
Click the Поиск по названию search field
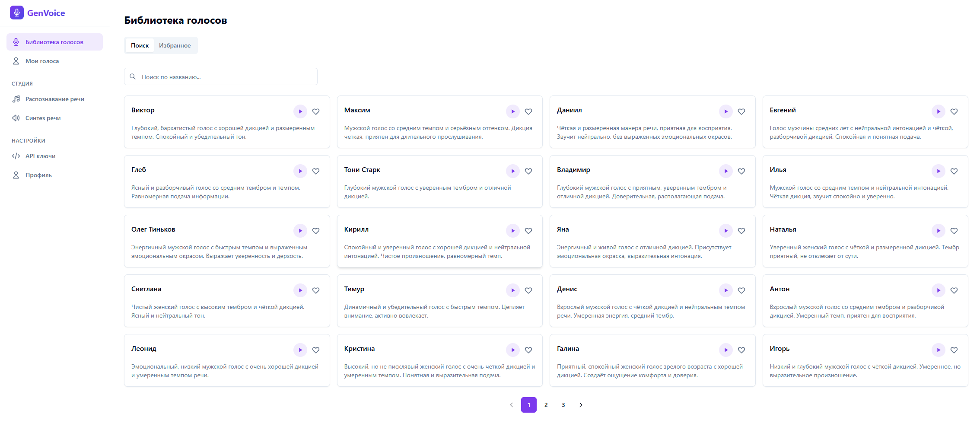[x=220, y=76]
